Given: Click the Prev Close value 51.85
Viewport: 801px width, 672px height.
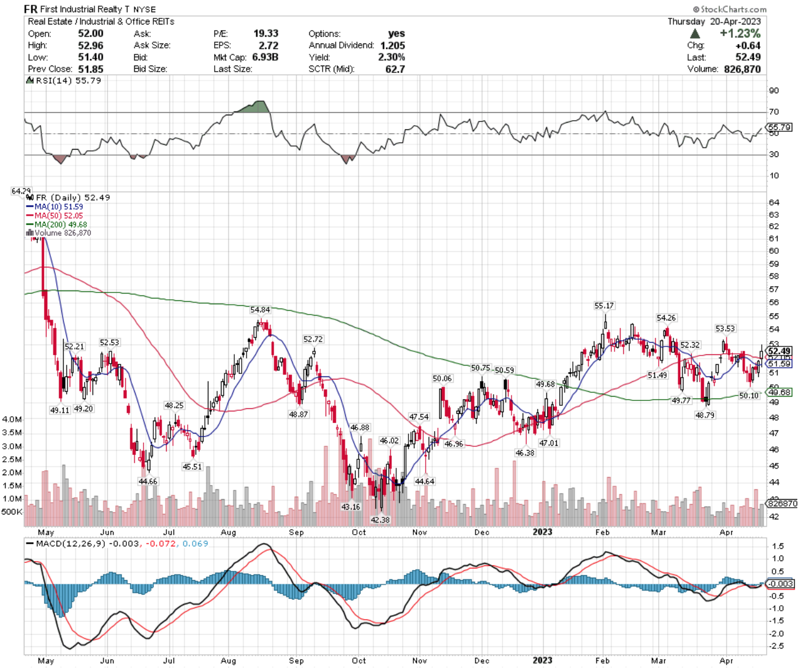Looking at the screenshot, I should [x=91, y=69].
